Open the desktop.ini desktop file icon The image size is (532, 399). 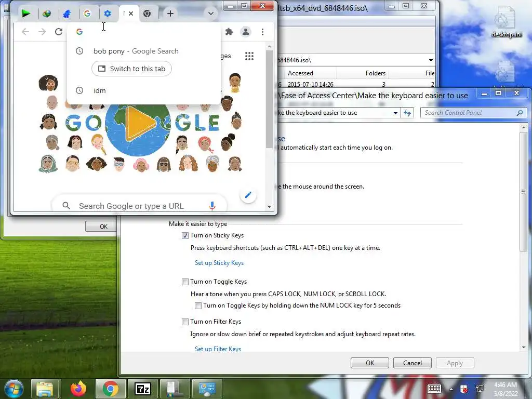click(506, 22)
